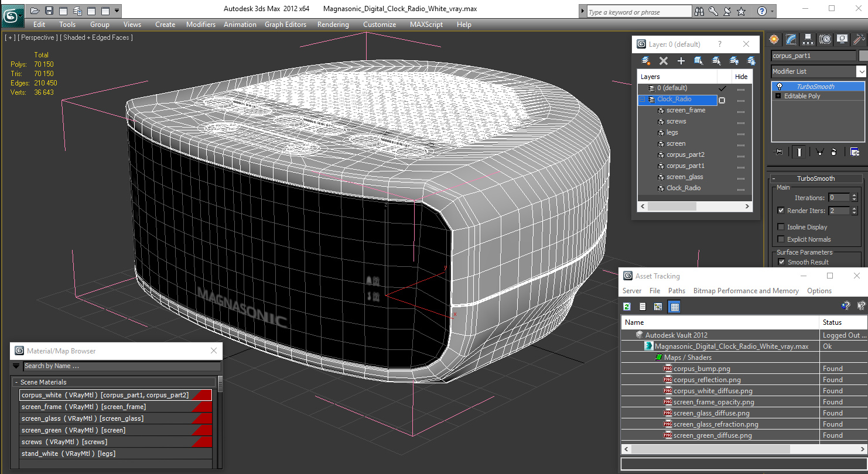
Task: Click Highlight Selected Objects' Layers icon
Action: [x=716, y=61]
